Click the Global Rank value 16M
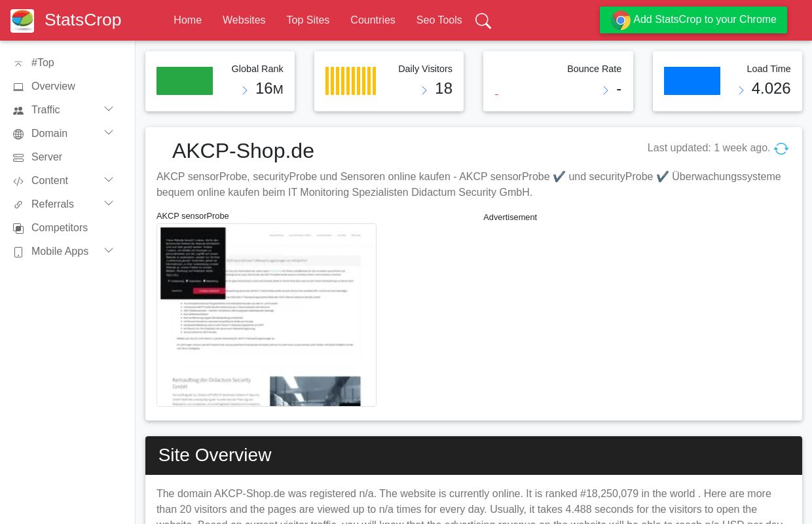The image size is (812, 524). pyautogui.click(x=269, y=88)
